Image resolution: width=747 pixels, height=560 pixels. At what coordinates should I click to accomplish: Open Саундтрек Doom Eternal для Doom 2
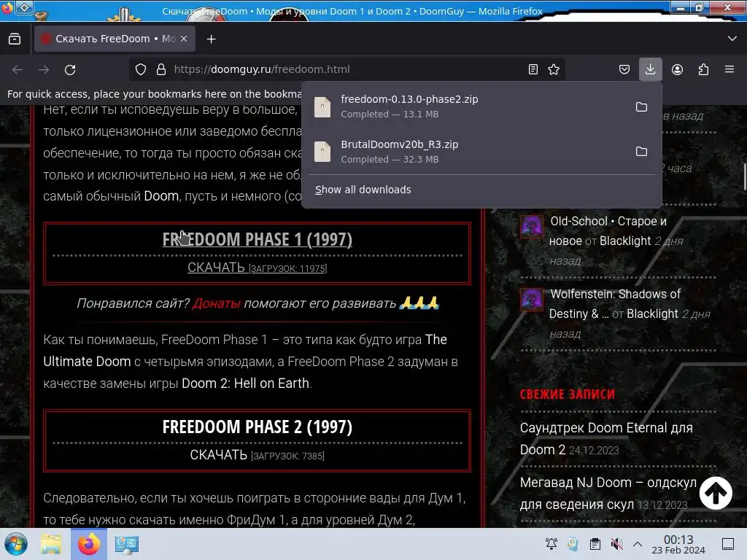pyautogui.click(x=606, y=438)
